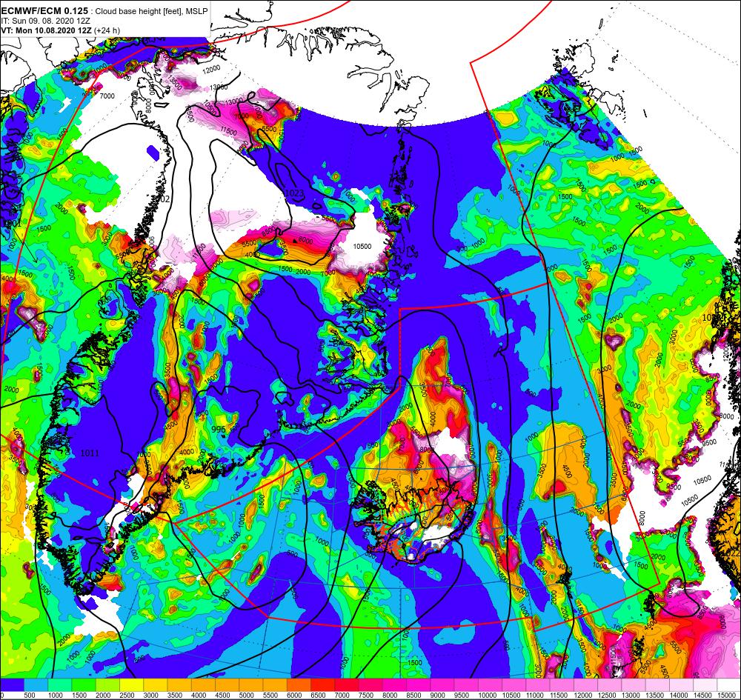Pick the dark orange 6000–6500 legend swatch
This screenshot has height=700, width=741.
tap(299, 684)
